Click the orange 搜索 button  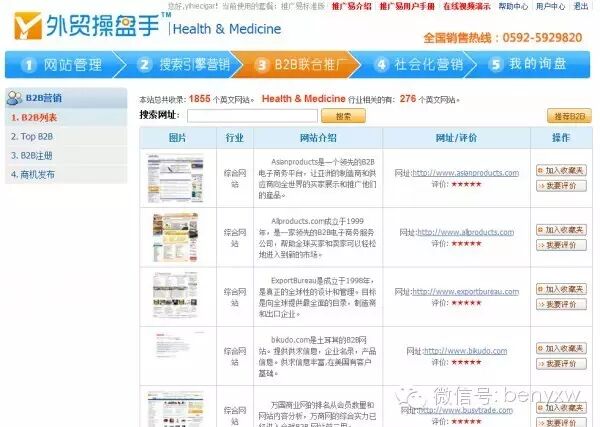point(343,116)
